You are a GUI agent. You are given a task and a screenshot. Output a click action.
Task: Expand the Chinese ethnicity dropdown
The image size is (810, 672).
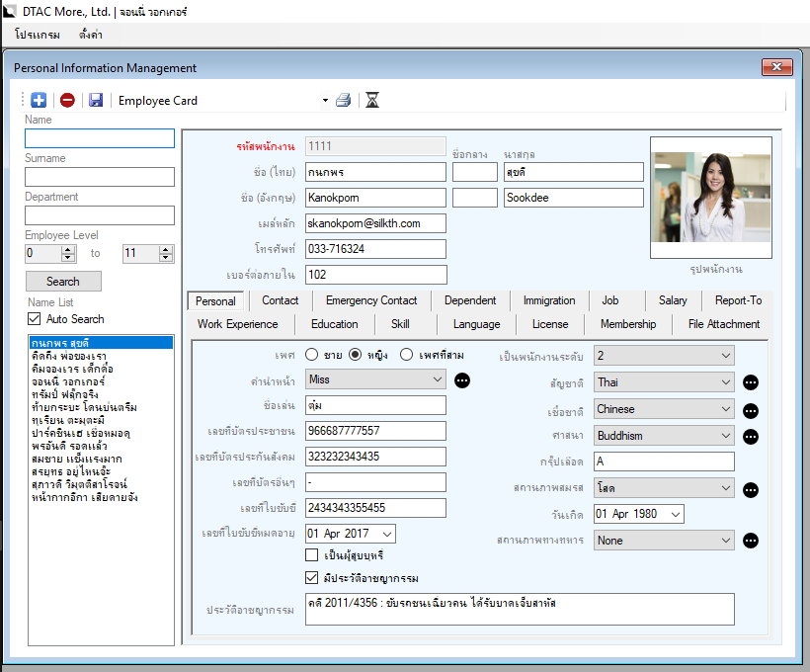point(725,409)
